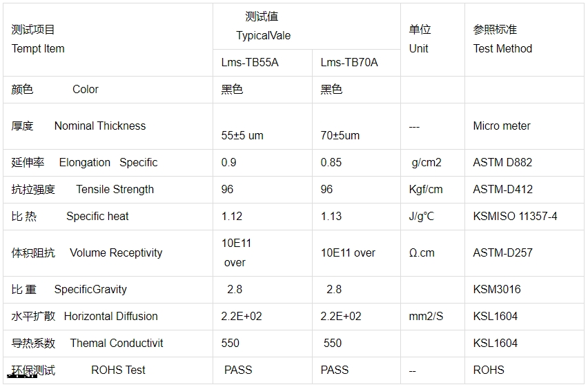Viewport: 588px width, 387px height.
Task: Click the Themal Conductivit row label
Action: click(x=117, y=344)
